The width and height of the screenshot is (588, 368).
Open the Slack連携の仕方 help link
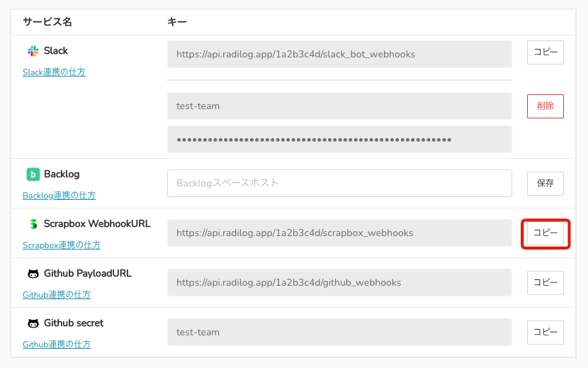pos(54,72)
